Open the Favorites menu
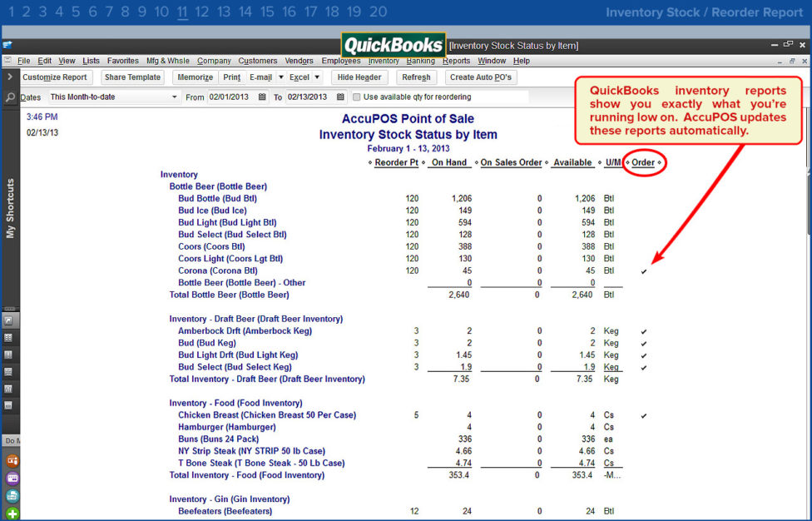The width and height of the screenshot is (812, 521). (123, 61)
